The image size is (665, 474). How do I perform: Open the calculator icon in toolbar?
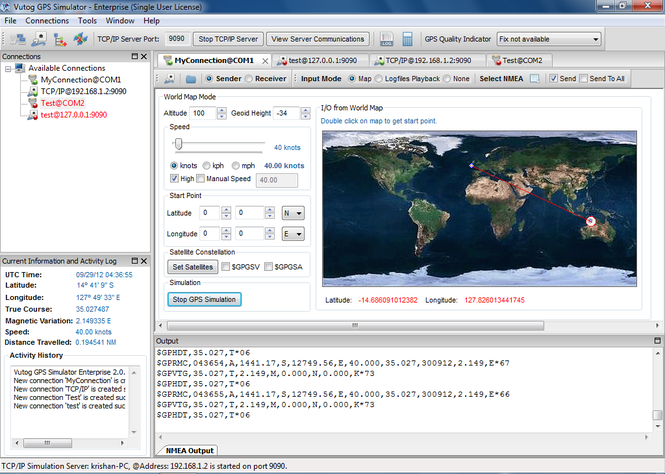pos(407,39)
